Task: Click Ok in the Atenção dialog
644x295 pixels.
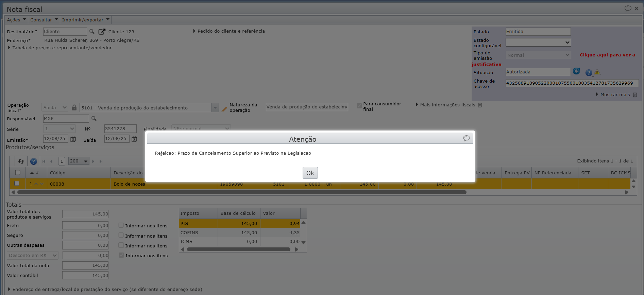Action: click(x=310, y=173)
